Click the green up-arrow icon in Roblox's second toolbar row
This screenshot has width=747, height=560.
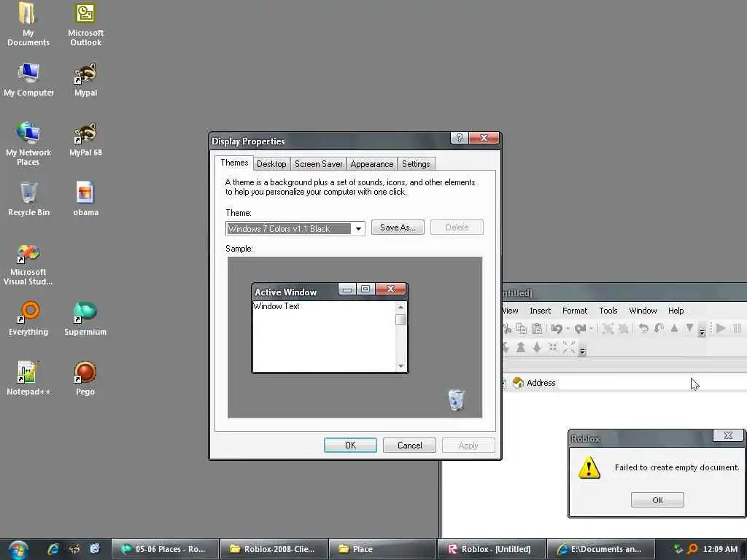click(521, 347)
